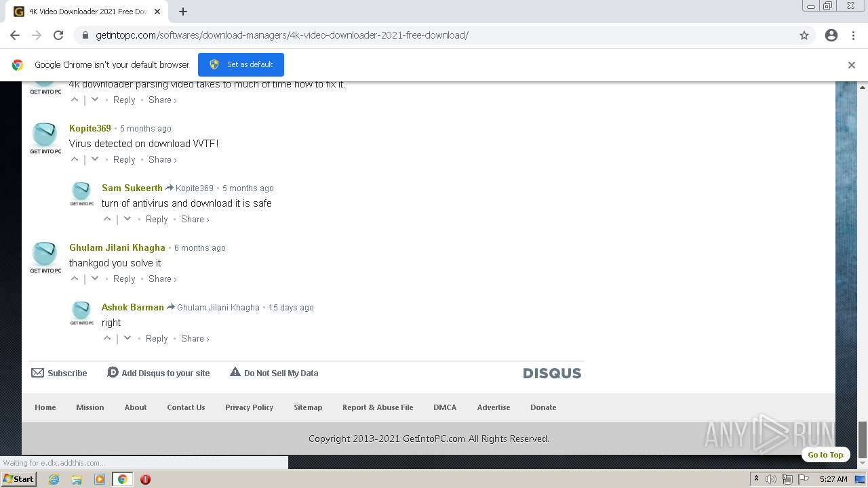868x488 pixels.
Task: Downvote Ghulam Jilani Khagha's comment
Action: tap(95, 279)
